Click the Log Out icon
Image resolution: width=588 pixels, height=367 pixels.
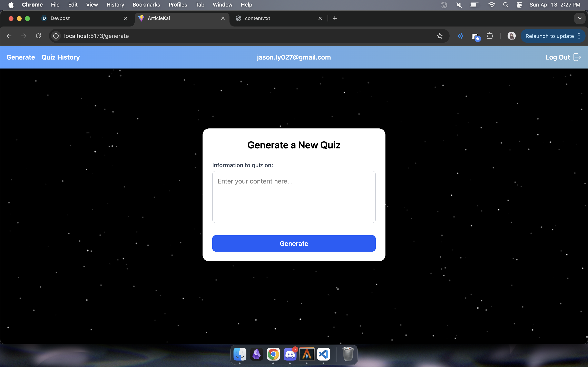coord(577,57)
